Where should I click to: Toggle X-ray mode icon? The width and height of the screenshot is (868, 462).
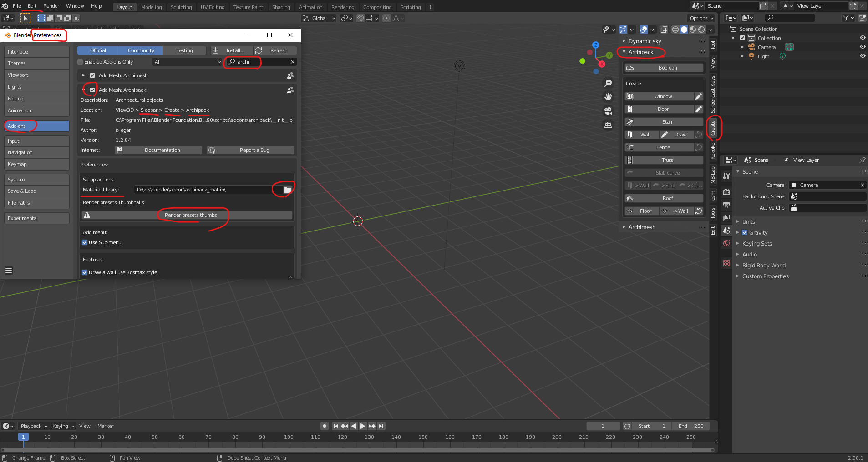point(664,30)
